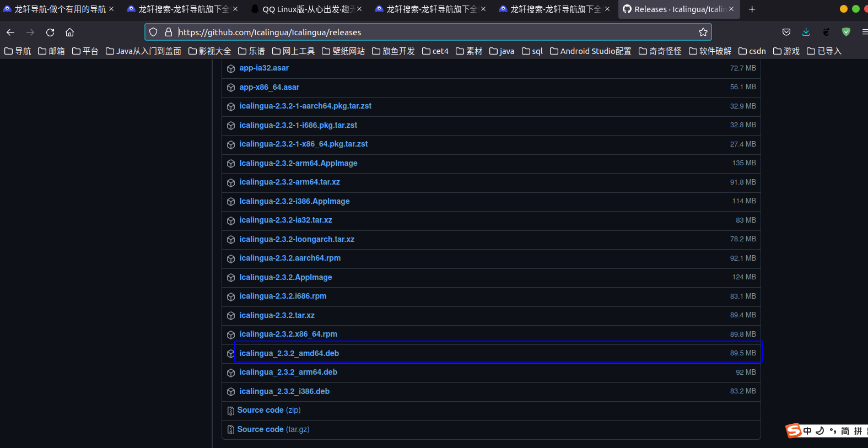Open the 旗鱼开发 bookmarks folder
The image size is (868, 448).
[393, 51]
